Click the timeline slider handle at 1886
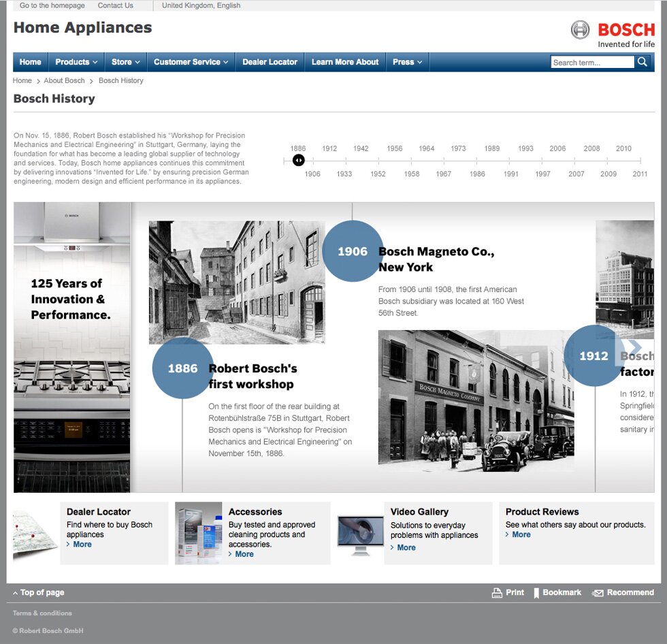The image size is (667, 644). pyautogui.click(x=299, y=161)
